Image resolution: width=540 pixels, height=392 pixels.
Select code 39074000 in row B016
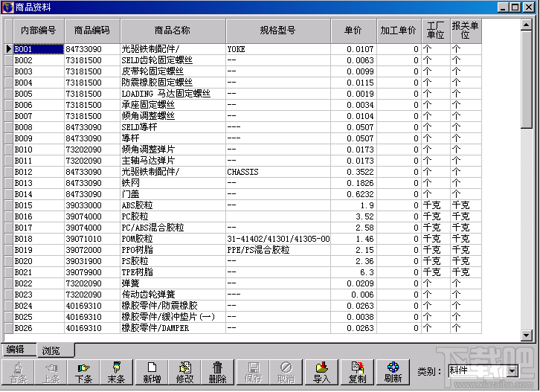(92, 216)
